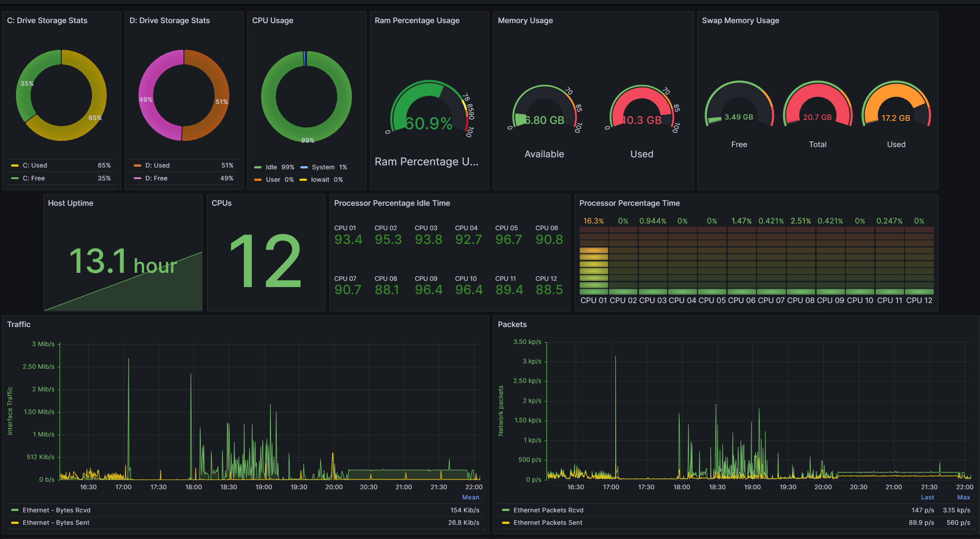Click the D: Used orange legend marker
Viewport: 980px width, 539px height.
(137, 165)
